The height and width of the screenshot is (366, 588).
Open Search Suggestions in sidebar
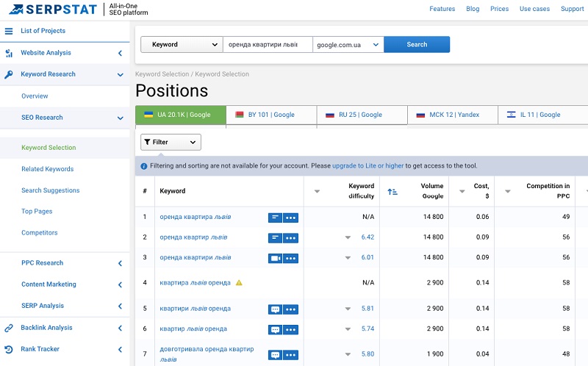click(x=50, y=190)
